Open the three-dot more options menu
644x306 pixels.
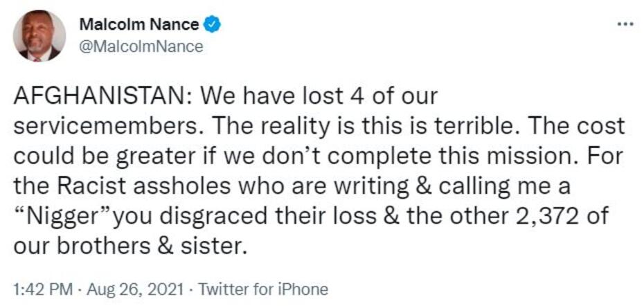point(625,24)
